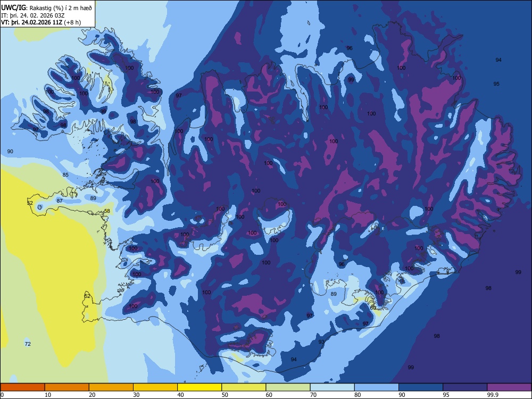Click the '58' humidity value on the map
The height and width of the screenshot is (399, 532).
107,211
